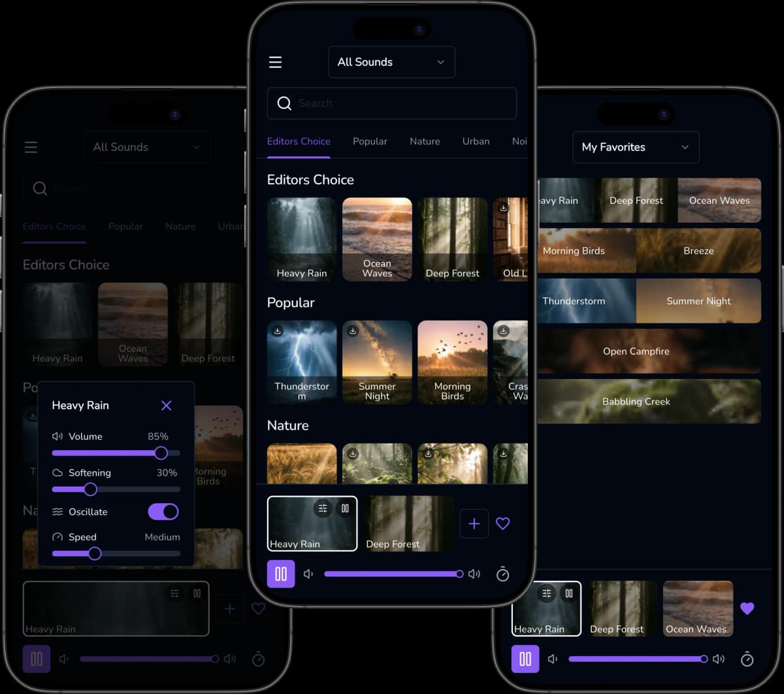The height and width of the screenshot is (694, 784).
Task: Click the timer icon on the center phone
Action: [x=502, y=574]
